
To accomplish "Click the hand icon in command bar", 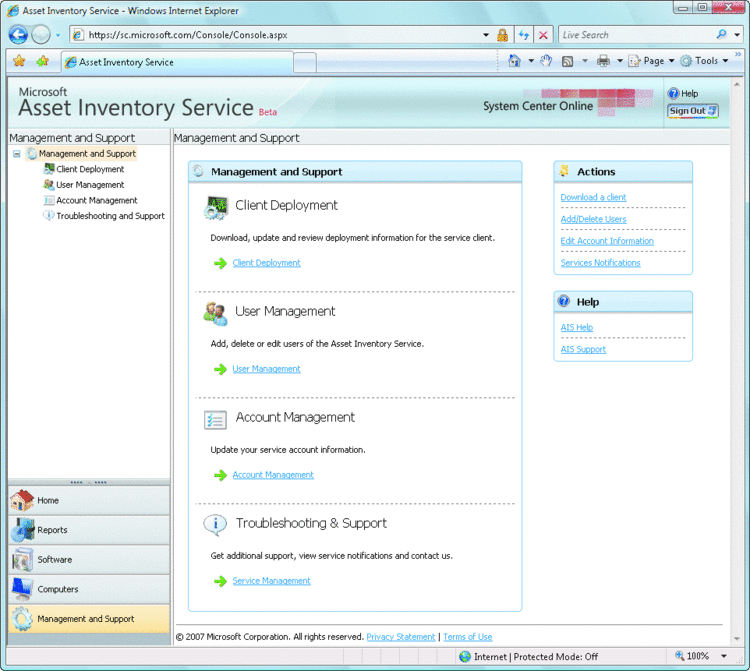I will pos(546,61).
